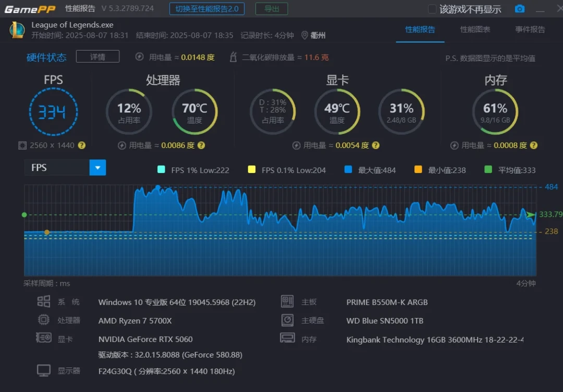
Task: Click the CPU chip icon beside 处理器 row
Action: coord(44,320)
